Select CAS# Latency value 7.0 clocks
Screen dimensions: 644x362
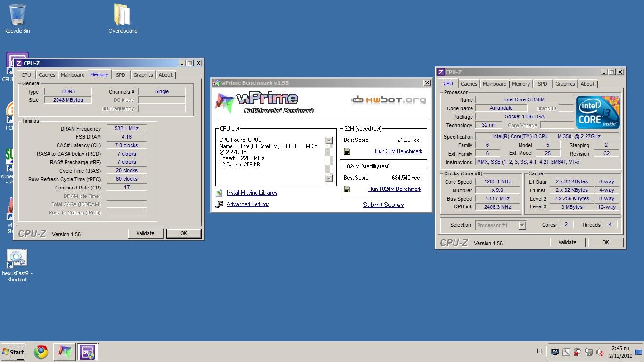(x=126, y=145)
